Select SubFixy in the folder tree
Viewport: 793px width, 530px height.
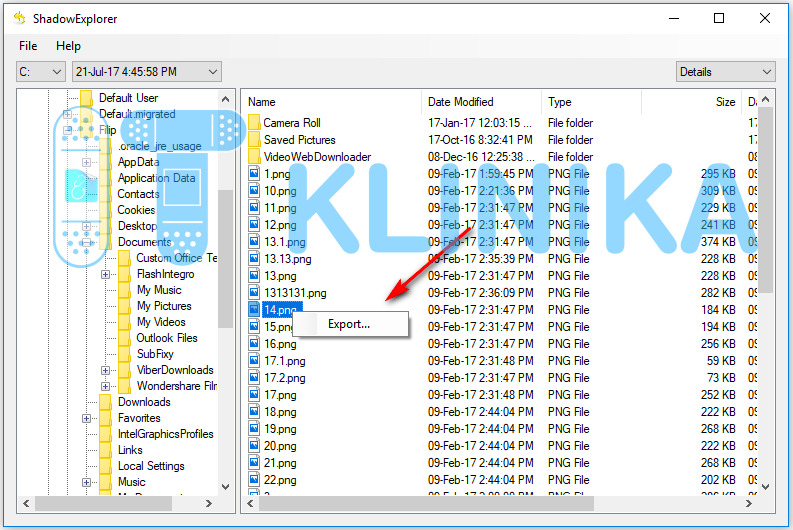[155, 354]
